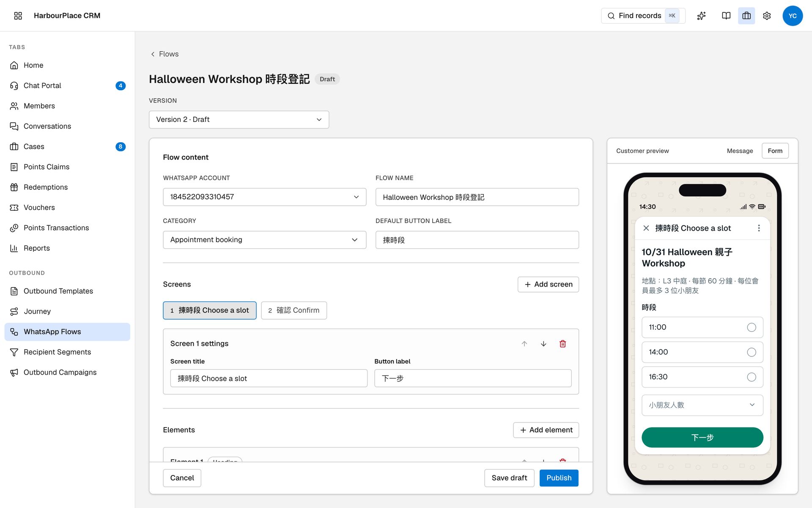Cancel editing the flow
Screen dimensions: 812x508
point(182,478)
